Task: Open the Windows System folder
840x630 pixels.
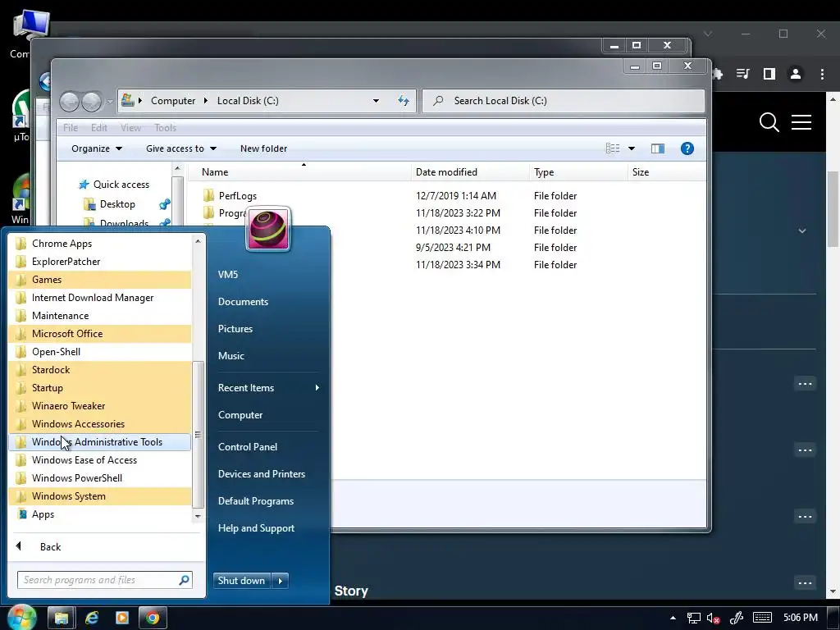Action: (x=99, y=496)
